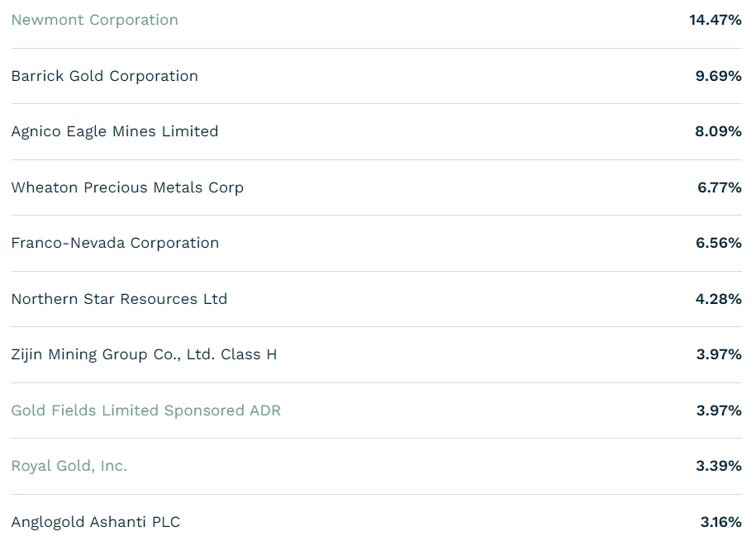The image size is (756, 541).
Task: Click Newmont's 14.47% weight value
Action: [x=715, y=20]
